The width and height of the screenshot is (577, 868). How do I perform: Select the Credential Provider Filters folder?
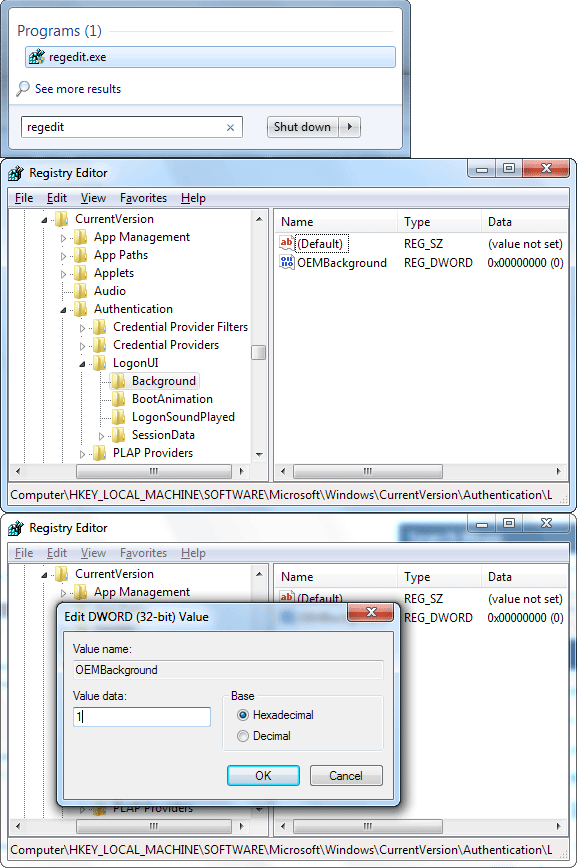tap(180, 327)
